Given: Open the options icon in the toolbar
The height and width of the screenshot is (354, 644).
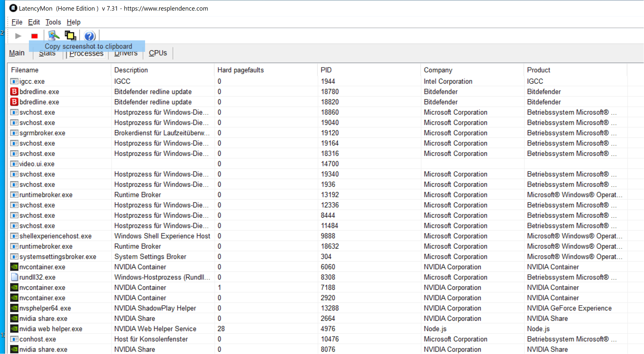Looking at the screenshot, I should [x=53, y=36].
